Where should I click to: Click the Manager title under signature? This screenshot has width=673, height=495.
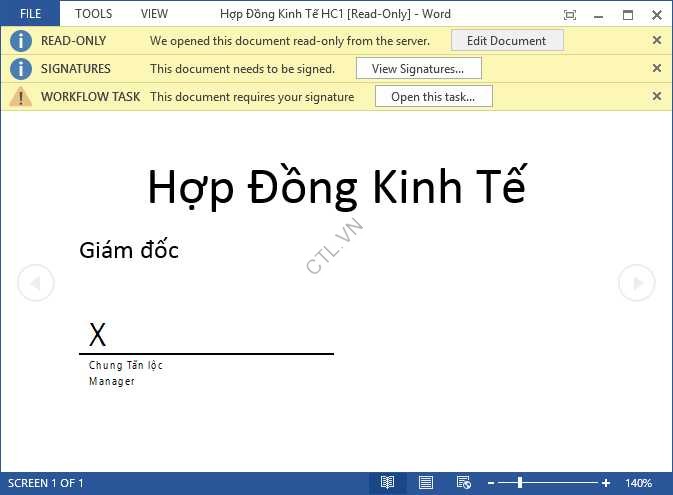pos(112,381)
